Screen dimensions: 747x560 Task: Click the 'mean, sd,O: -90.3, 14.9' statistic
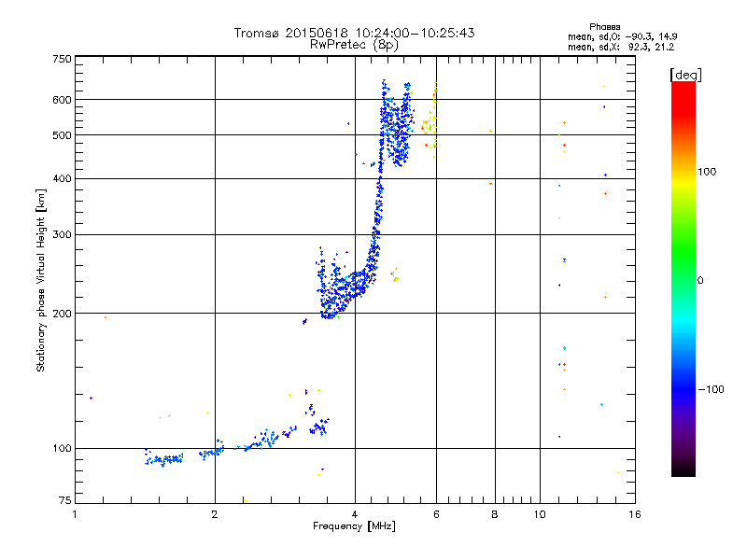pos(622,36)
